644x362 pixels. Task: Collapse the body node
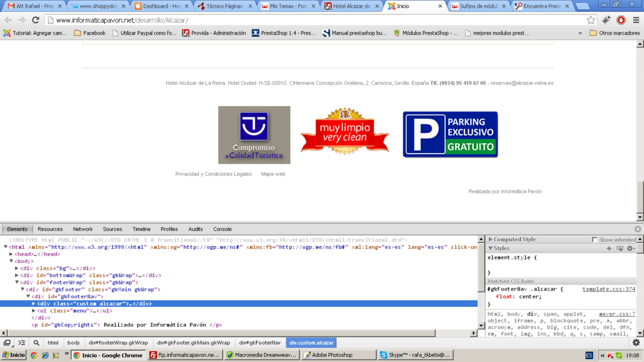tap(11, 261)
